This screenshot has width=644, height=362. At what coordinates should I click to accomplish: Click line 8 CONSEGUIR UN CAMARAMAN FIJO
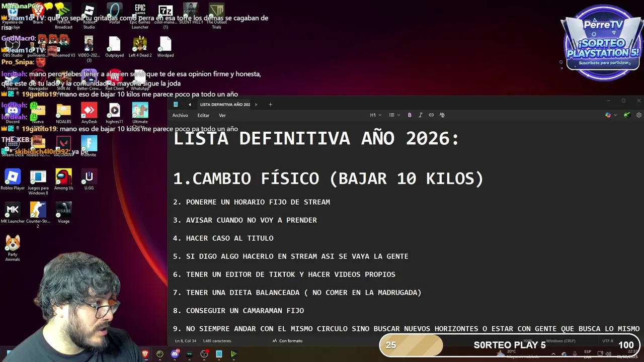click(x=238, y=311)
